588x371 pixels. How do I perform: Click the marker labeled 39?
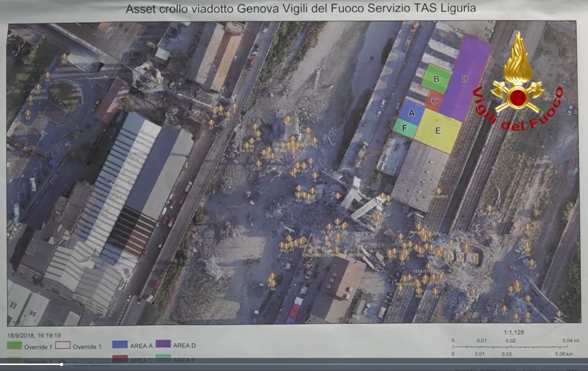point(251,141)
